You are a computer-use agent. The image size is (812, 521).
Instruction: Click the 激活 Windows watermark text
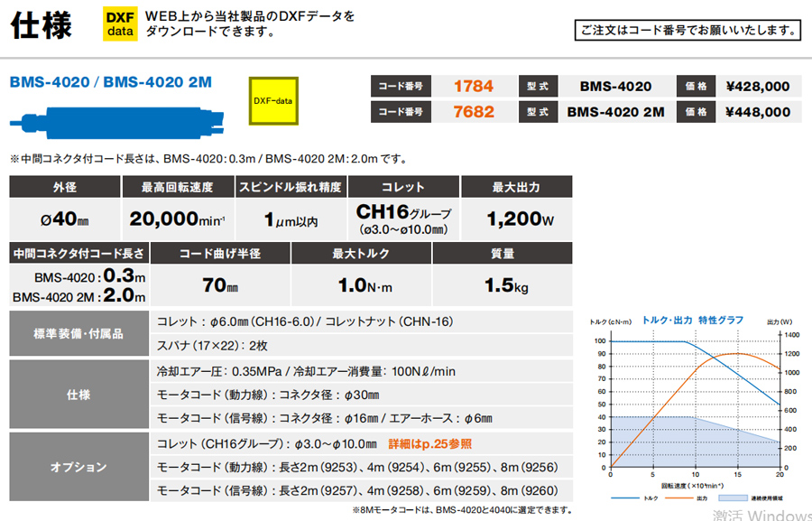tap(769, 512)
